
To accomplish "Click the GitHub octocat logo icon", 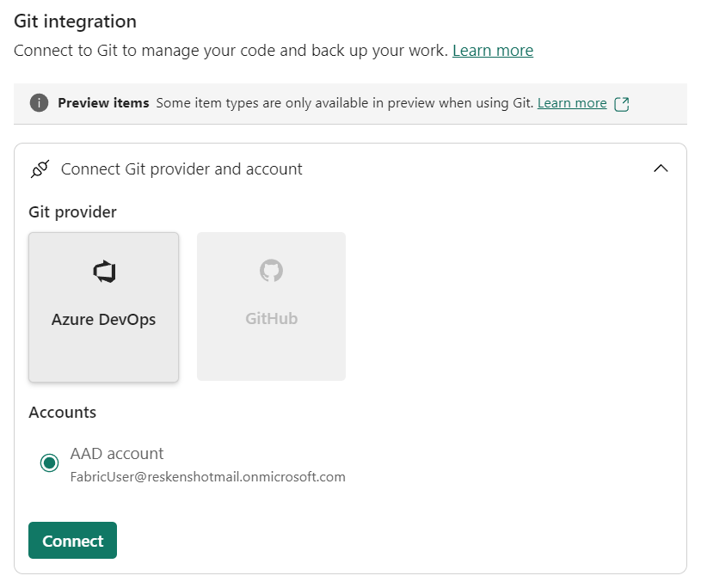I will [271, 271].
